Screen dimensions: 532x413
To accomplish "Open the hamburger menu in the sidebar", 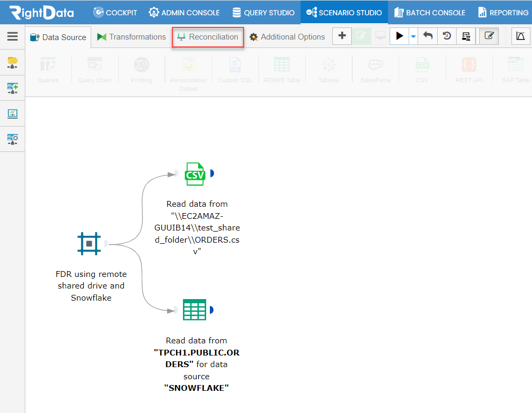I will 12,36.
